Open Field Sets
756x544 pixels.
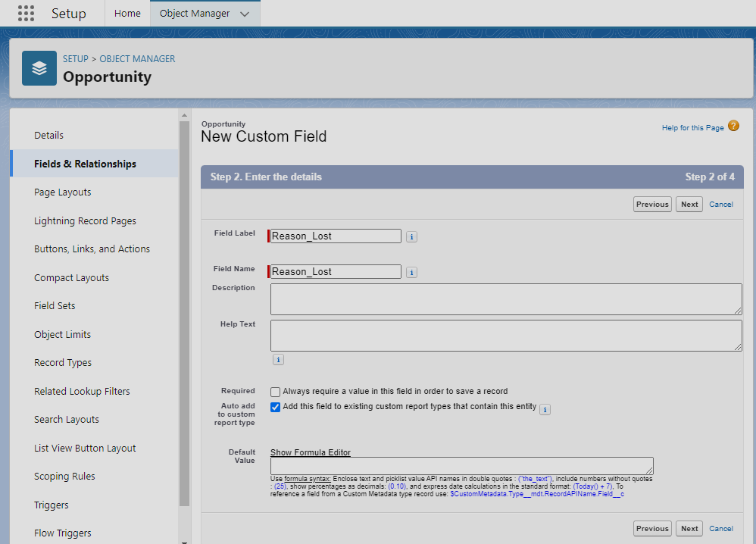[55, 306]
